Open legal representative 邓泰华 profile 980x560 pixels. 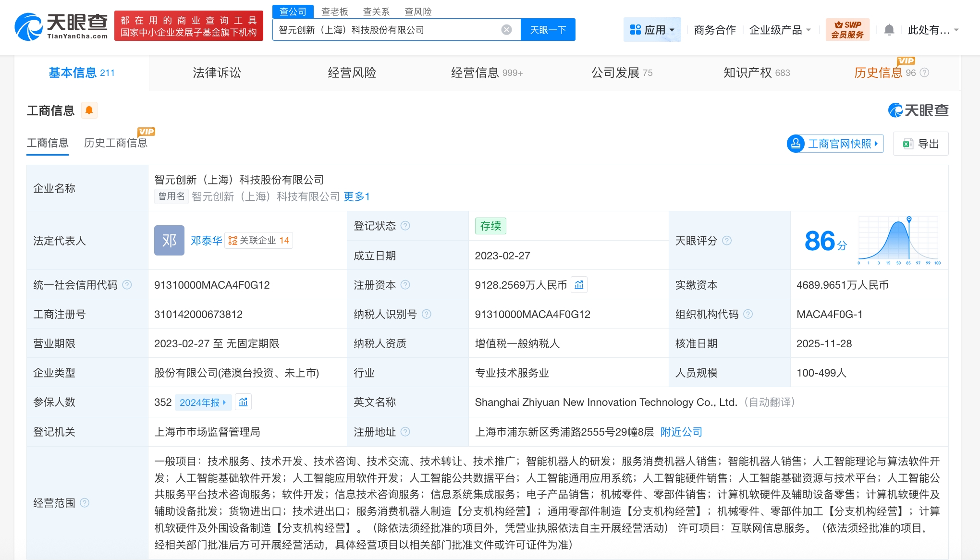click(x=207, y=240)
